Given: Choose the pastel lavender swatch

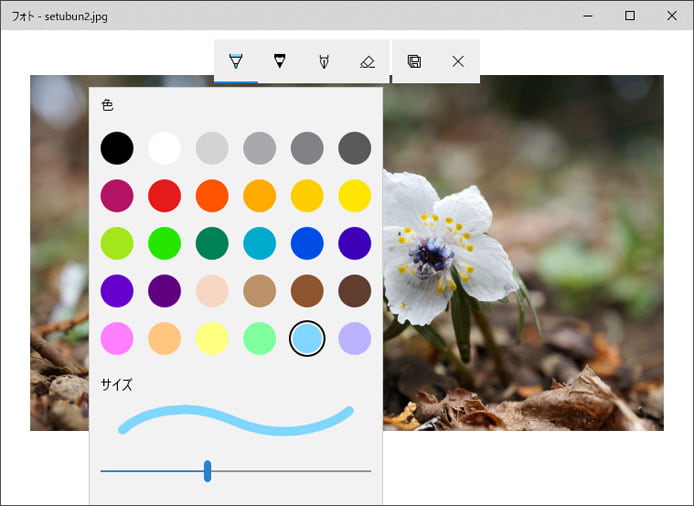Looking at the screenshot, I should [355, 339].
